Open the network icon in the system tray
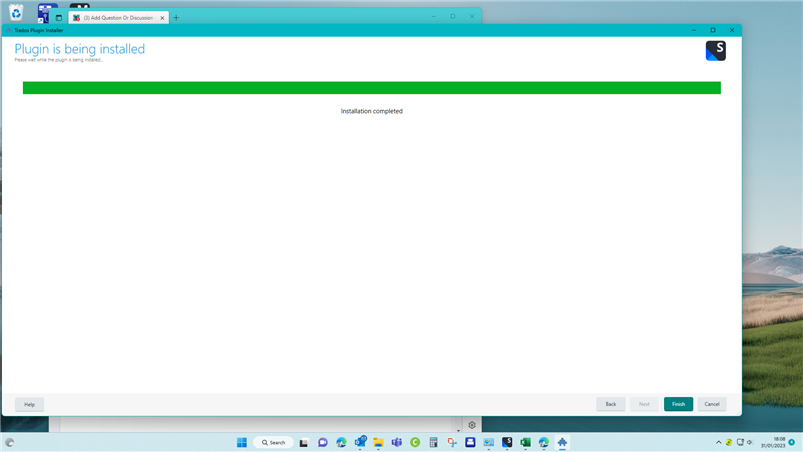Viewport: 803px width, 452px height. pos(740,442)
